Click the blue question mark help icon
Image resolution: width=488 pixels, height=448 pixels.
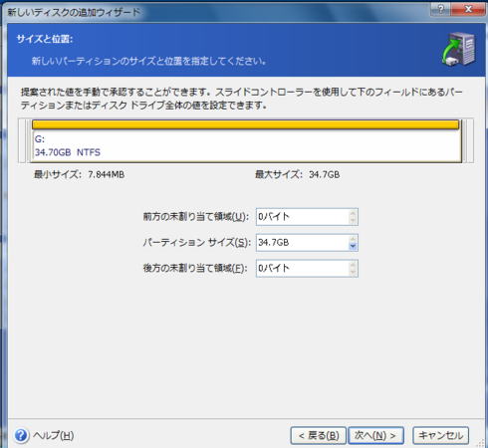click(21, 435)
